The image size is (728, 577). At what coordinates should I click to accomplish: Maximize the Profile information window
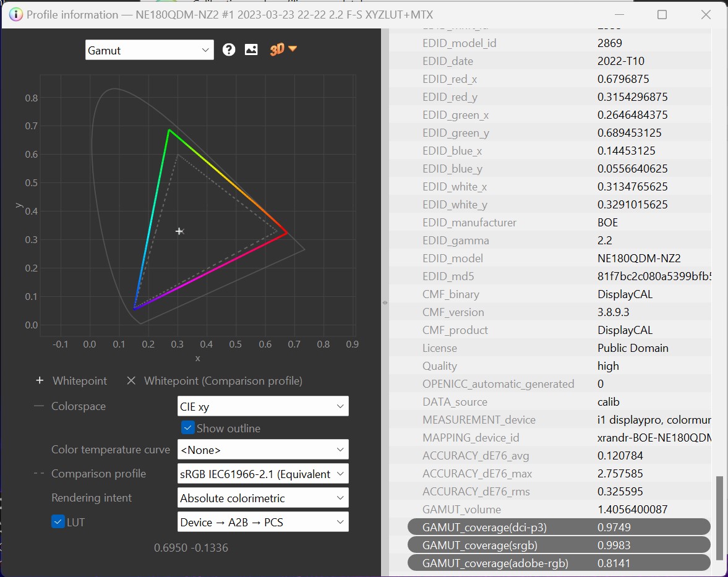click(x=662, y=14)
